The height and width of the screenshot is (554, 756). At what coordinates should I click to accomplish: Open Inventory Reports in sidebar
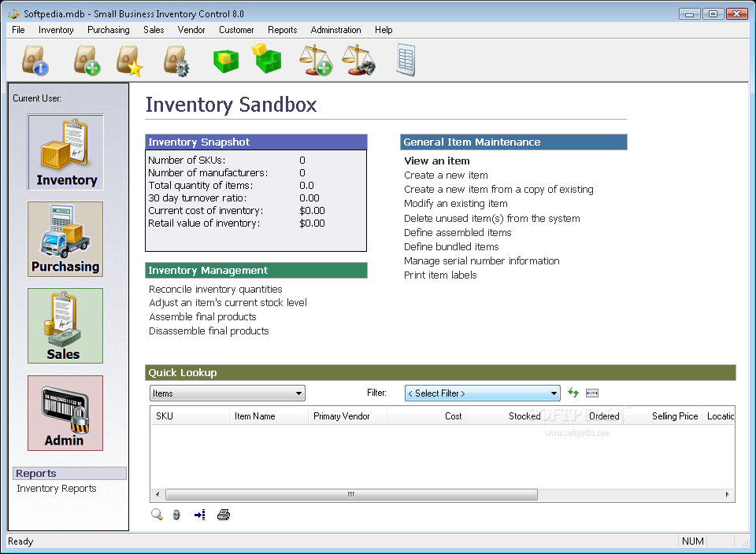[x=57, y=489]
